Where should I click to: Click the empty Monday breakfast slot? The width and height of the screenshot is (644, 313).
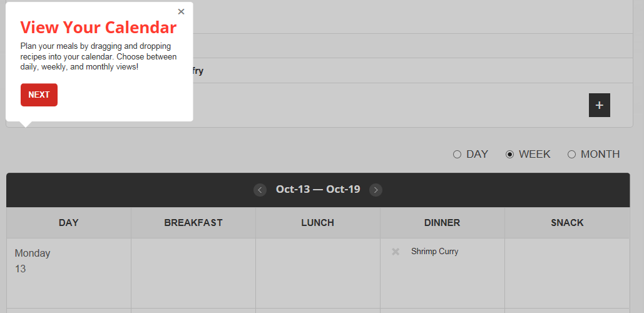pyautogui.click(x=193, y=272)
